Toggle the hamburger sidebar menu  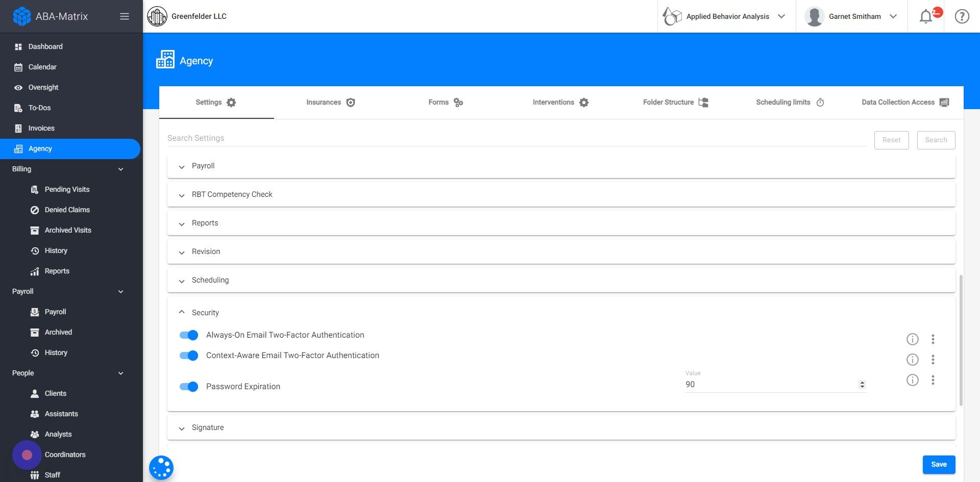125,16
